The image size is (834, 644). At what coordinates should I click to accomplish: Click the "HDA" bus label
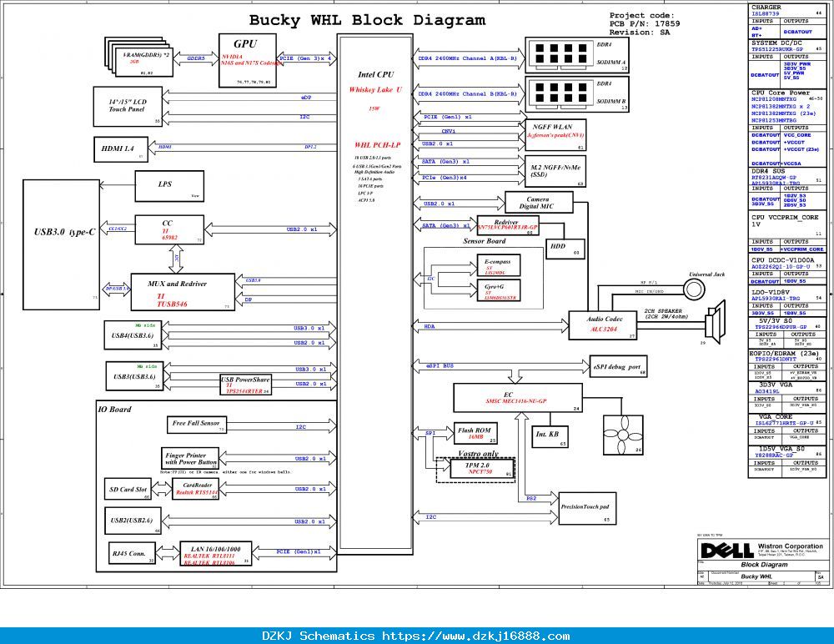tap(430, 327)
